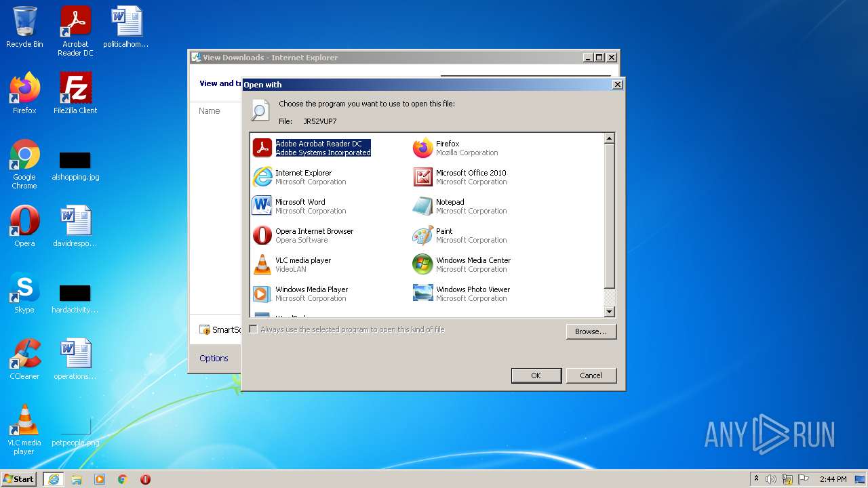Click Action Center flag tray icon
This screenshot has height=488, width=868.
point(804,479)
